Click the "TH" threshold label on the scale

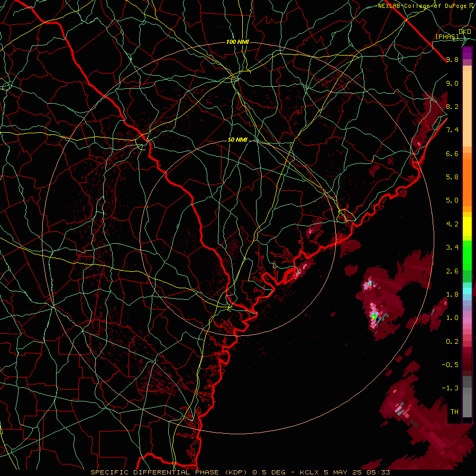click(454, 411)
